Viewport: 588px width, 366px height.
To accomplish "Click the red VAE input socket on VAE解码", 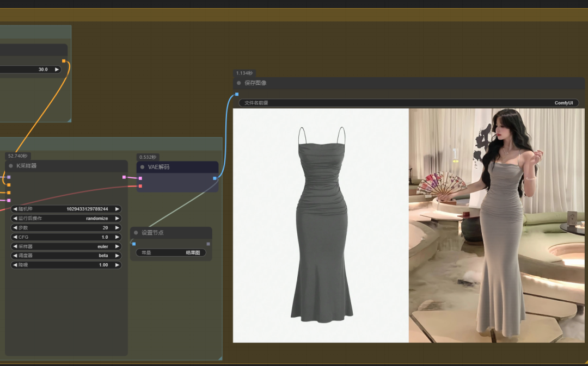I will point(140,186).
